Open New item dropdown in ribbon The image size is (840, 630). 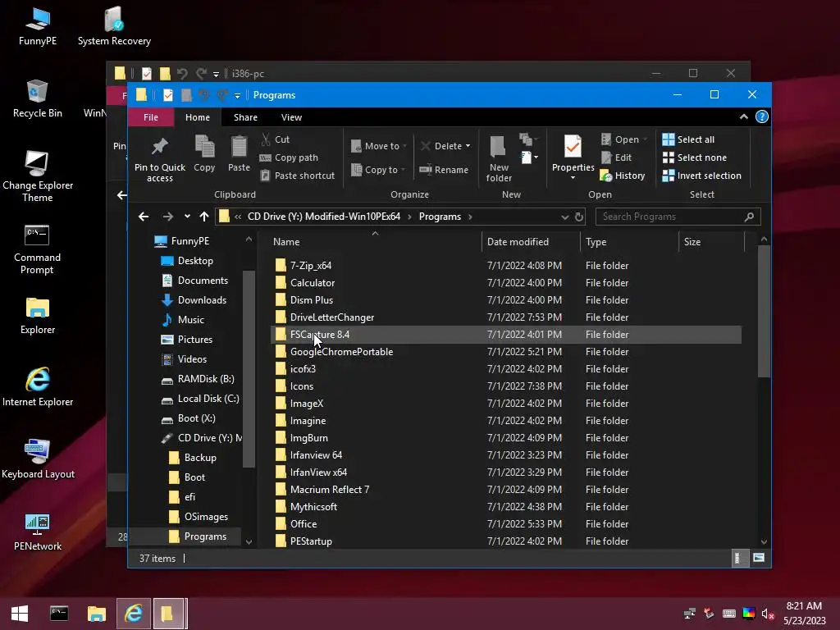[x=529, y=157]
